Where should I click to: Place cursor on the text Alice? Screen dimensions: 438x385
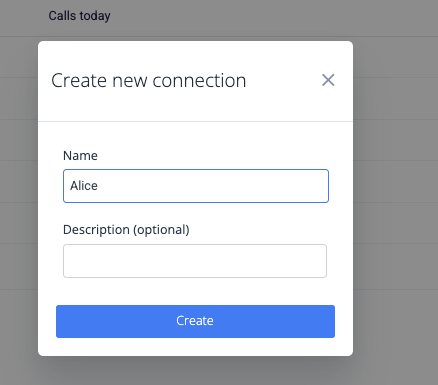pyautogui.click(x=84, y=186)
